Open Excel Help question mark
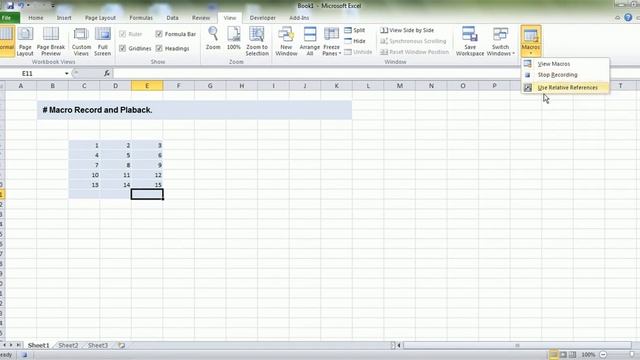Image resolution: width=640 pixels, height=360 pixels. tap(628, 18)
